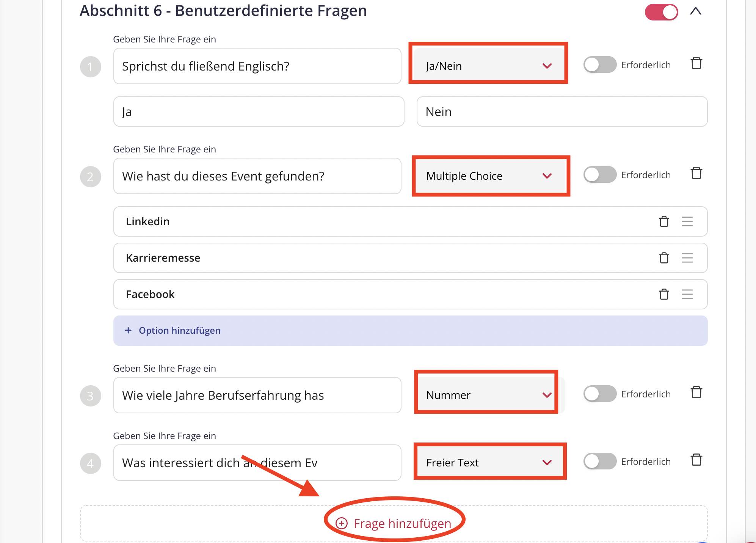The image size is (756, 543).
Task: Enable Erforderlich for question 3
Action: (600, 394)
